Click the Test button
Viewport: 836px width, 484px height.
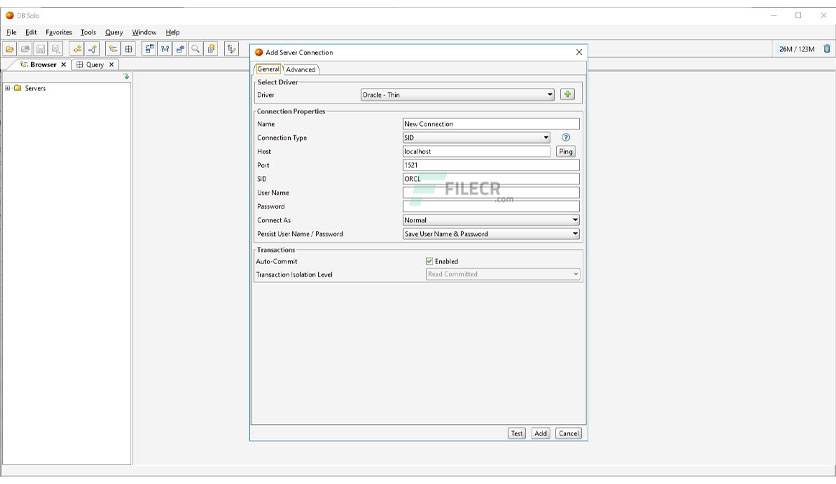(x=517, y=433)
